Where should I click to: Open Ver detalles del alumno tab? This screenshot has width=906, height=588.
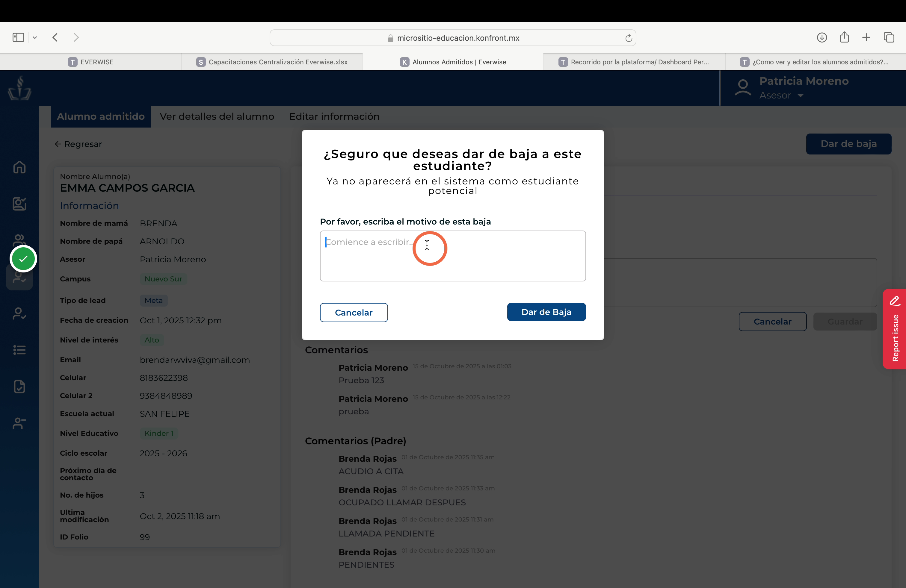coord(217,116)
